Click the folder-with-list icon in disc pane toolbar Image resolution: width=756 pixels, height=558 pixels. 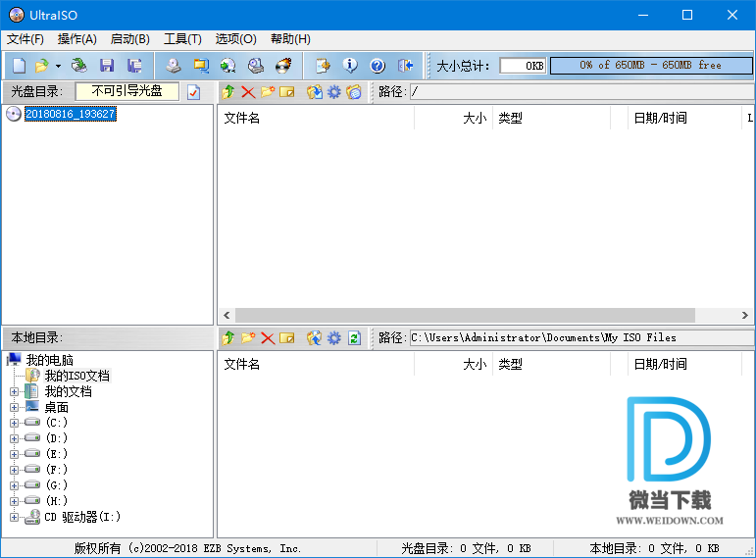click(353, 91)
